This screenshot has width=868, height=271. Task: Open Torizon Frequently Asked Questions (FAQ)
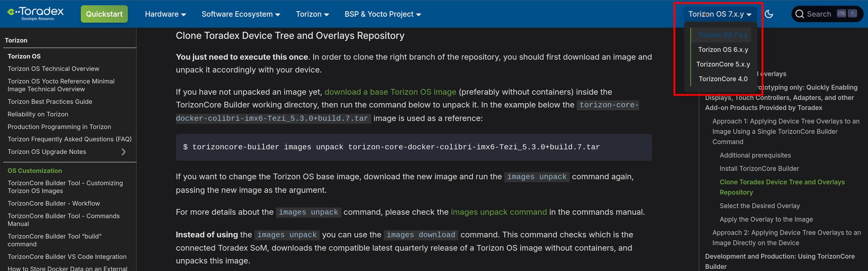pyautogui.click(x=70, y=139)
